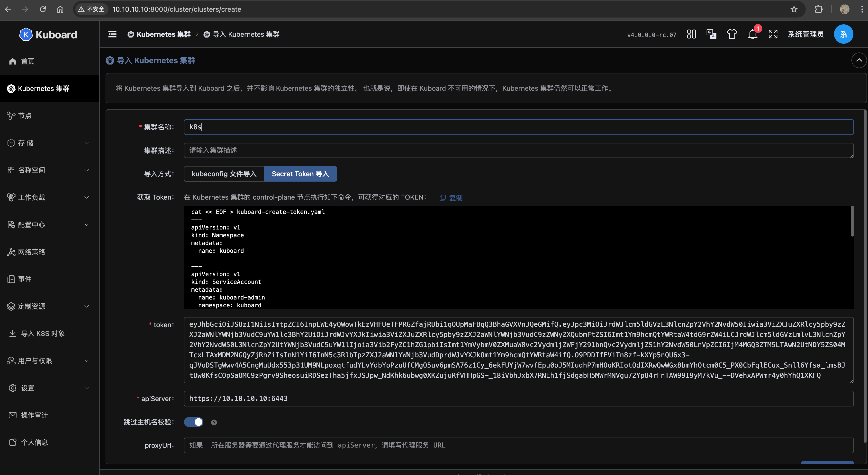The height and width of the screenshot is (475, 868).
Task: Click 导入 Kubernetes 集群 breadcrumb
Action: (x=242, y=34)
